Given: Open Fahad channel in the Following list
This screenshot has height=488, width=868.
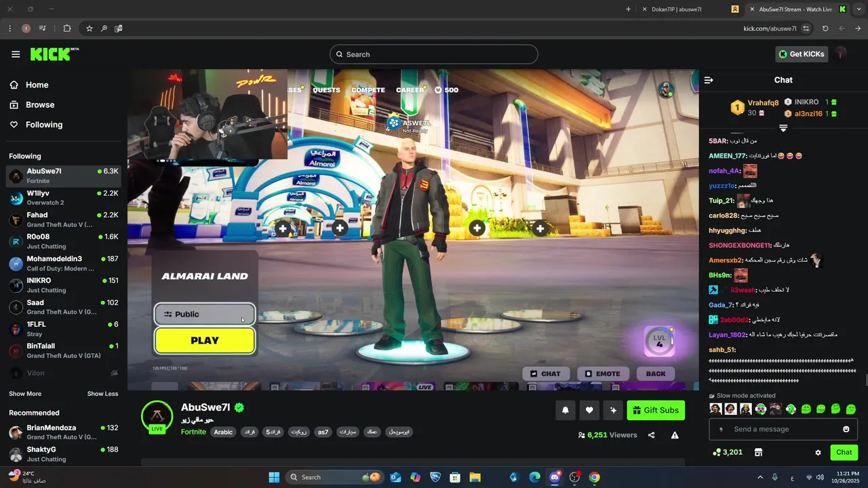Looking at the screenshot, I should click(x=64, y=220).
